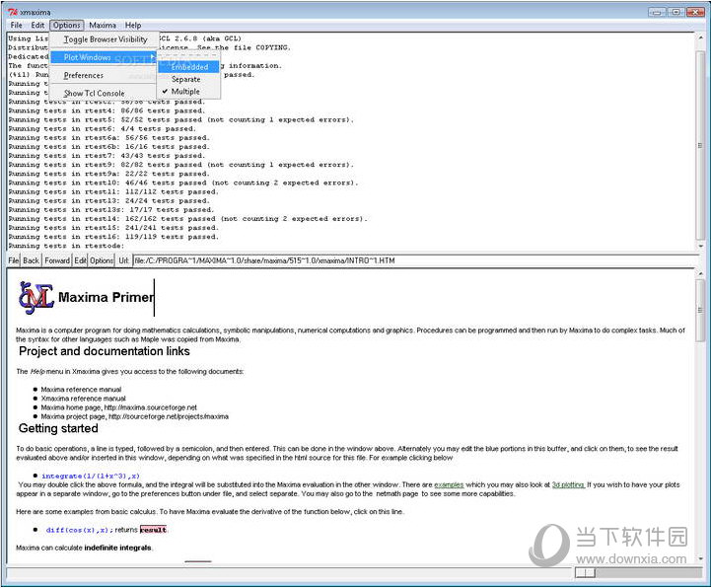Click the console scrollbar down arrow
Screen dimensions: 711x588
pos(700,247)
